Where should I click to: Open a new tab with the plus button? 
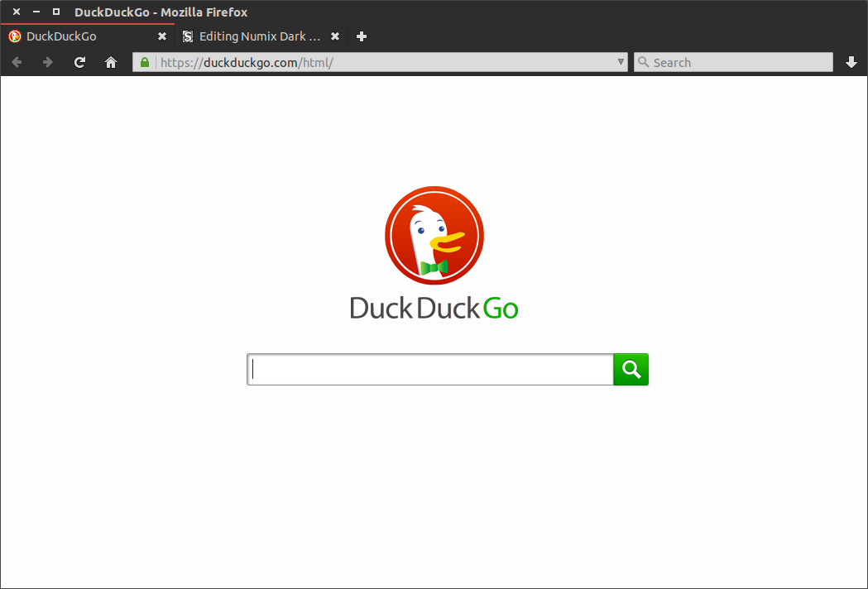[361, 36]
